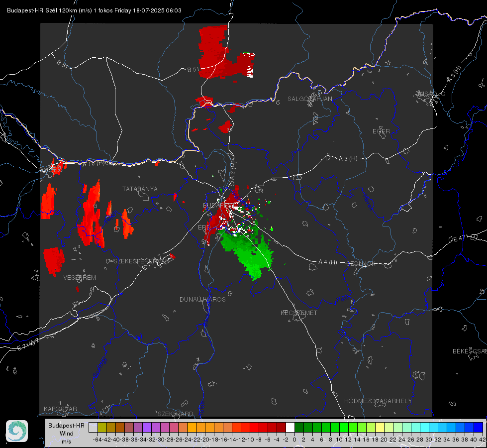Select the bright red swatch at -10 m/s
487x448 pixels.
pyautogui.click(x=254, y=427)
